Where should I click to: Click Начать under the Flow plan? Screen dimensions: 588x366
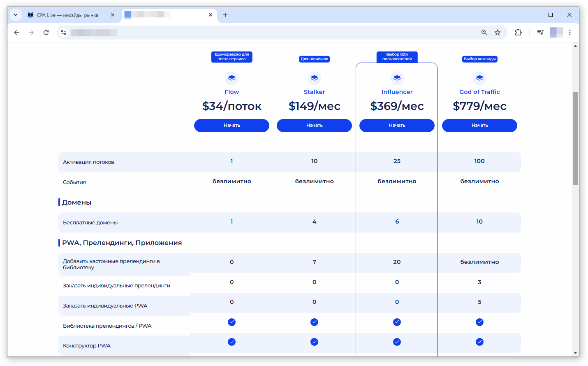pyautogui.click(x=231, y=126)
